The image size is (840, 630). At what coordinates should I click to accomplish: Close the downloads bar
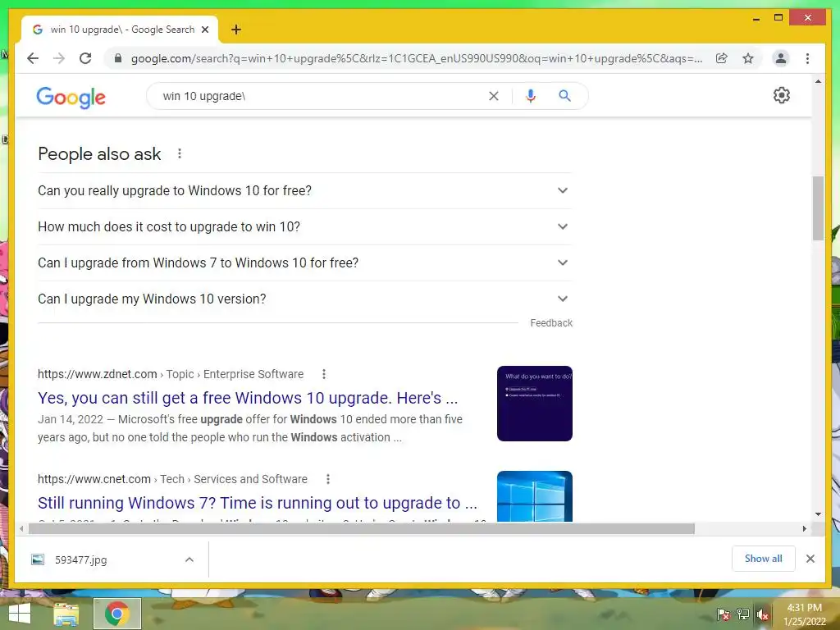(x=810, y=559)
